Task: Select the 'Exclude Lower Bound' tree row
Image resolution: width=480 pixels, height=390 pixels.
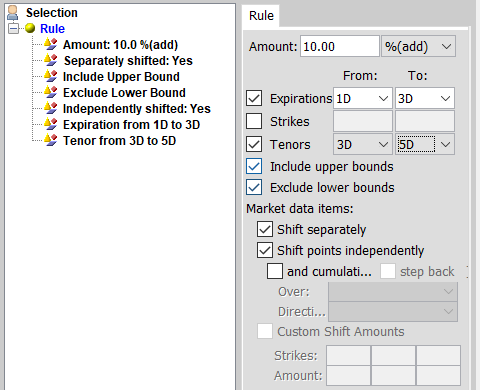Action: pyautogui.click(x=124, y=93)
